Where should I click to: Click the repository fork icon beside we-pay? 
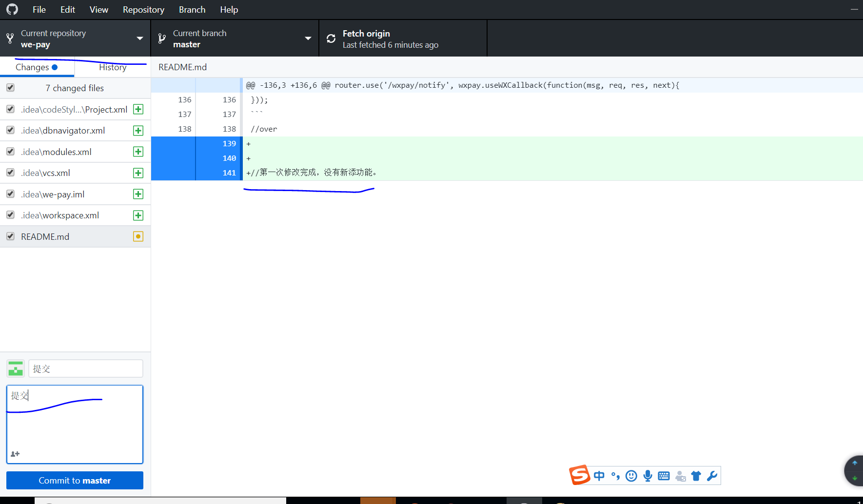point(10,38)
